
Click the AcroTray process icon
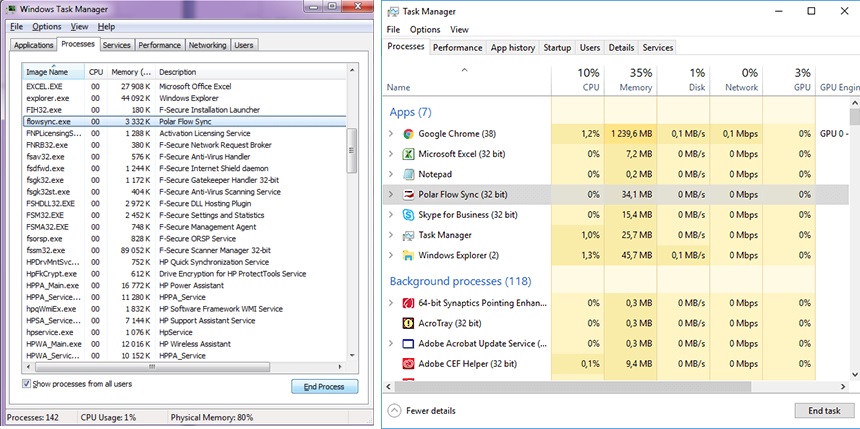[x=408, y=323]
